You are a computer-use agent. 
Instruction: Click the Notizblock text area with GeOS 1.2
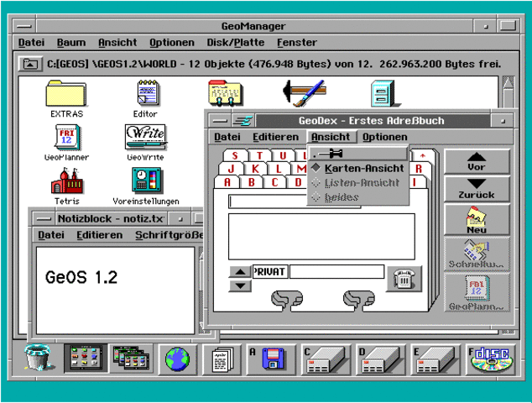pos(115,290)
